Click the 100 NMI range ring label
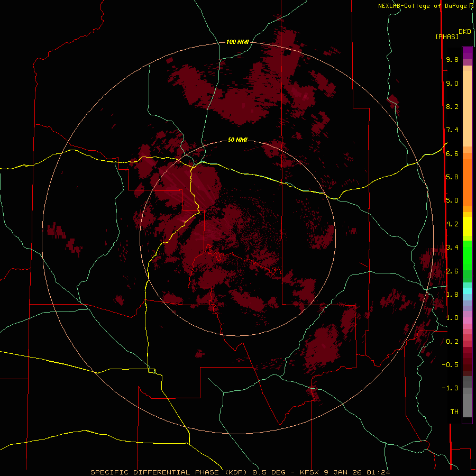This screenshot has width=476, height=476. coord(237,42)
